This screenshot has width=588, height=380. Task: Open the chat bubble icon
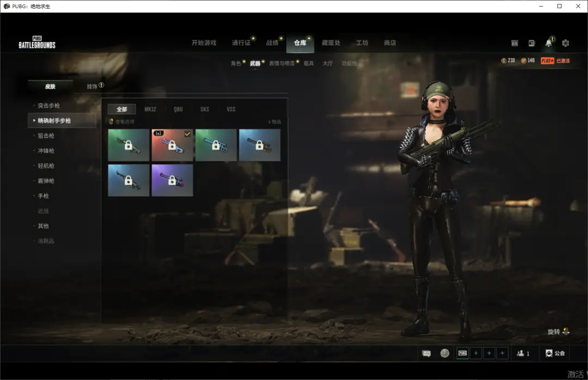click(x=426, y=353)
